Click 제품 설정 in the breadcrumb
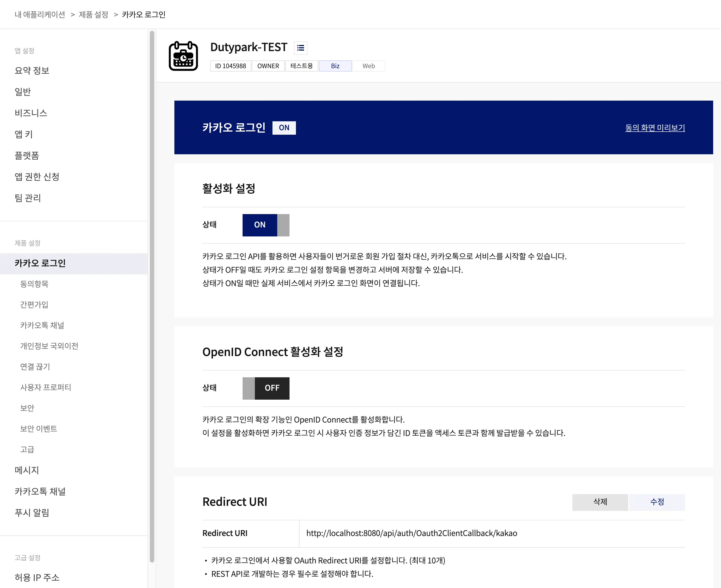 93,15
